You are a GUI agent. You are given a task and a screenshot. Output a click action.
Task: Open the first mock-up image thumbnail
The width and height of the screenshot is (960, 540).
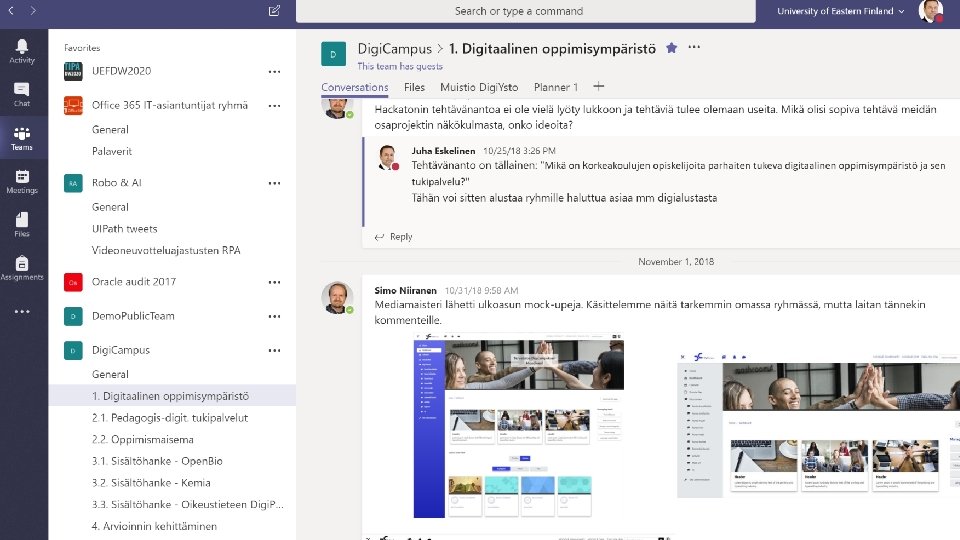click(x=519, y=426)
